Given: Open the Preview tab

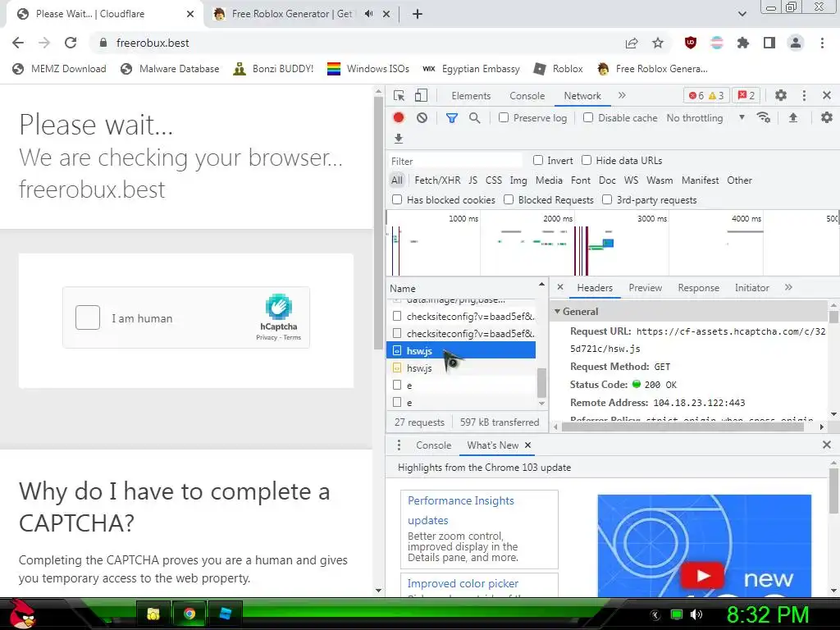Looking at the screenshot, I should point(646,288).
